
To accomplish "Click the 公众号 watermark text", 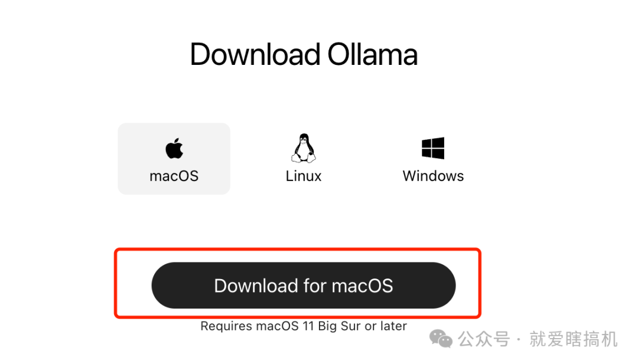I will coord(484,339).
